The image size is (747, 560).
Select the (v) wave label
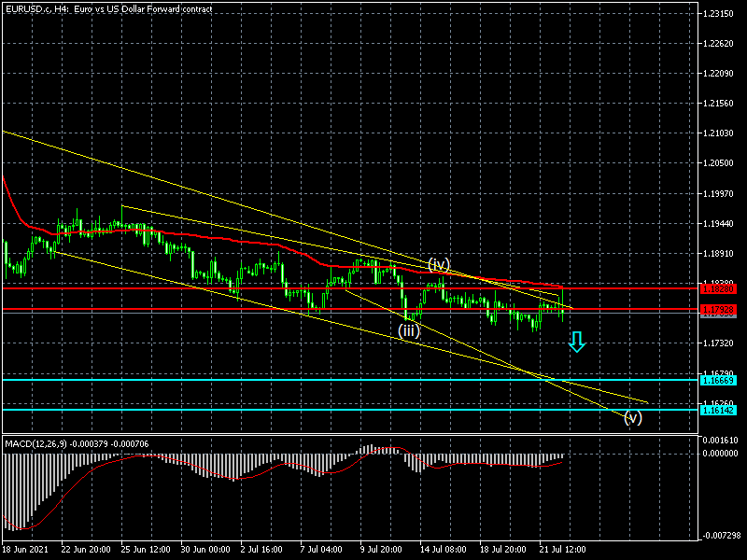(x=633, y=417)
